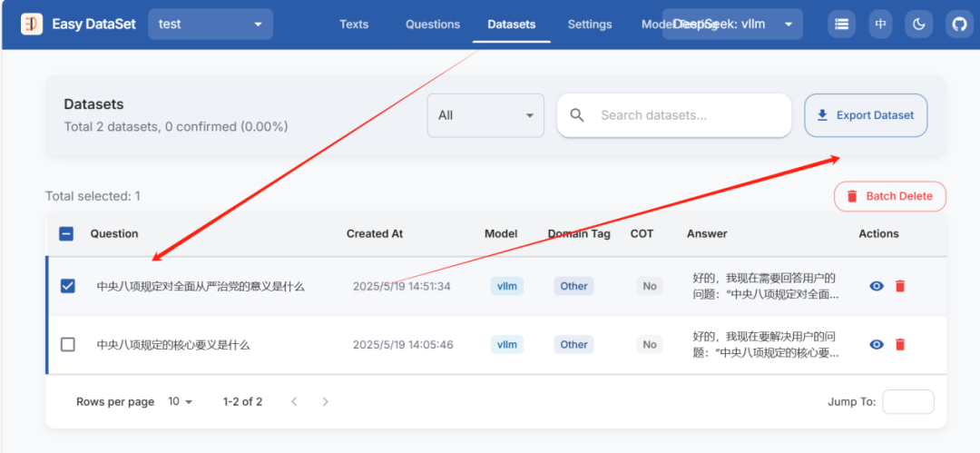This screenshot has width=980, height=453.
Task: Toggle the select-all header checkbox
Action: [66, 234]
